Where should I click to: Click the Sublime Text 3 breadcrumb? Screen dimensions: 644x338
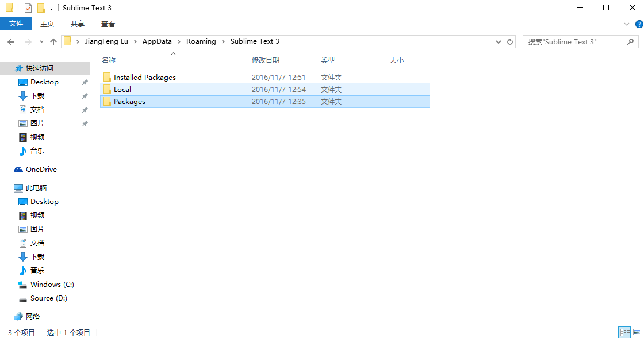tap(255, 41)
